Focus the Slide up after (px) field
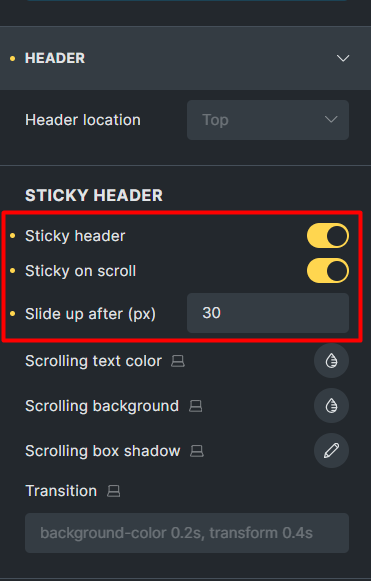The height and width of the screenshot is (581, 371). pos(268,313)
